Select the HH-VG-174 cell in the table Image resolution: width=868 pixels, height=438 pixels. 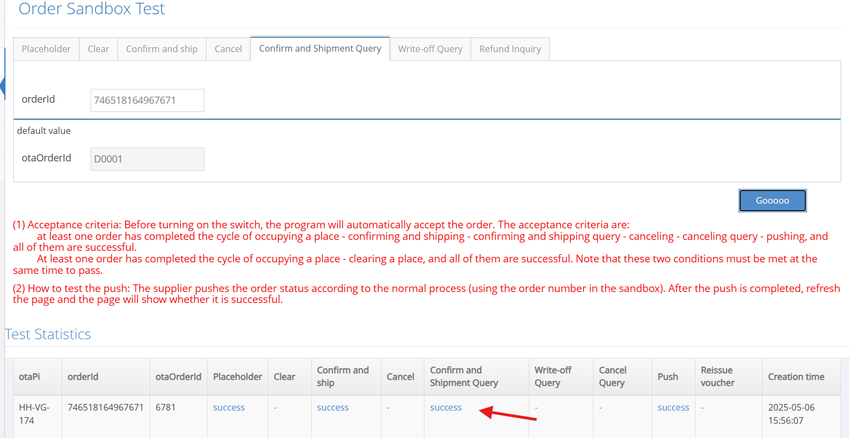(33, 414)
